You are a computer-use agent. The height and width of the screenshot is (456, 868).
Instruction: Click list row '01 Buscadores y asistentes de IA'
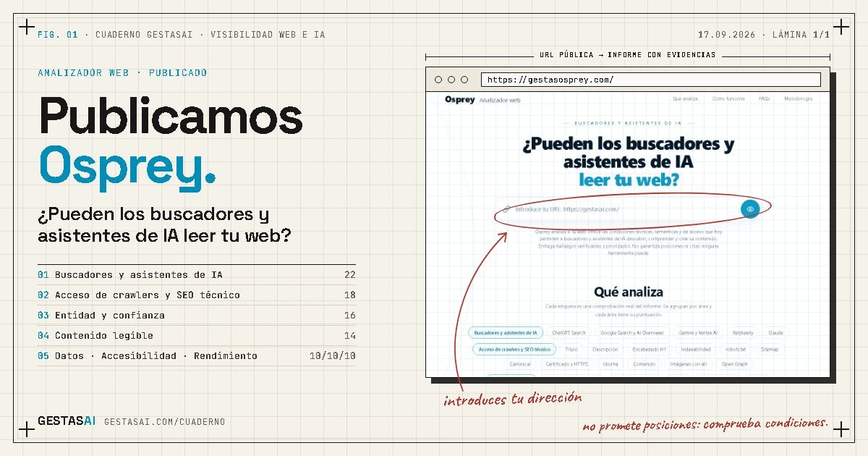coord(197,275)
